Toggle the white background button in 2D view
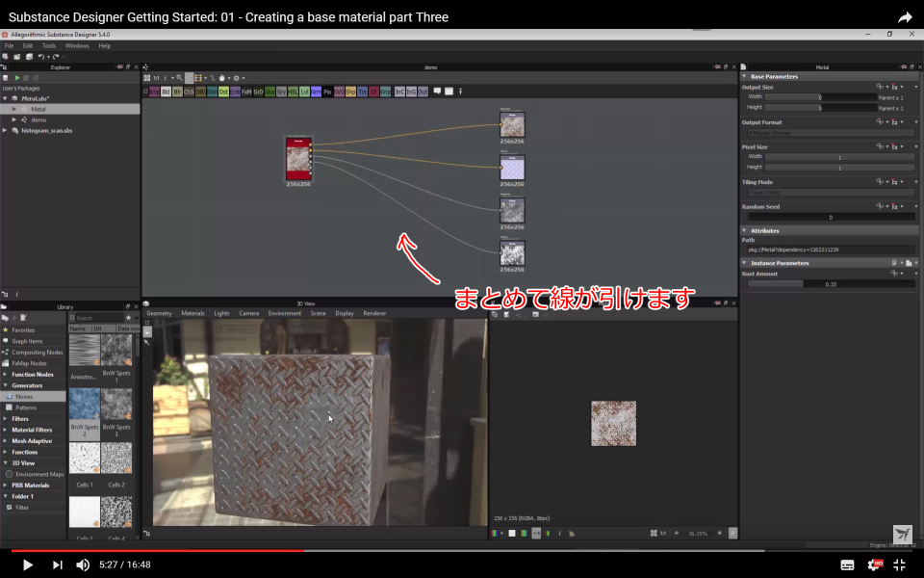 tap(511, 533)
